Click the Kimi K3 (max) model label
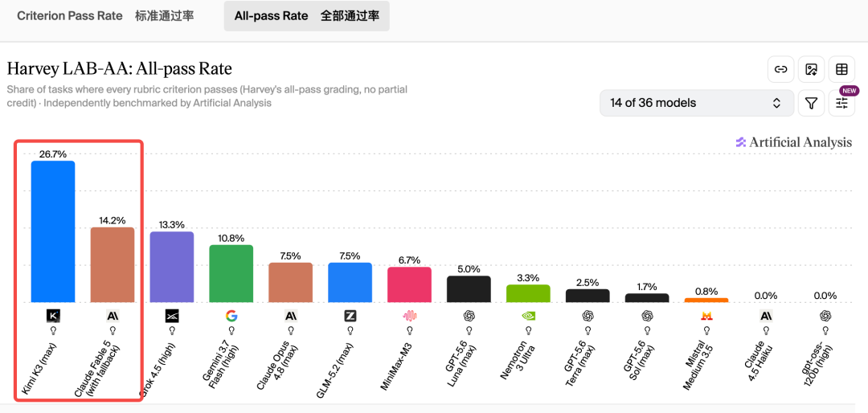This screenshot has width=868, height=413. 43,369
